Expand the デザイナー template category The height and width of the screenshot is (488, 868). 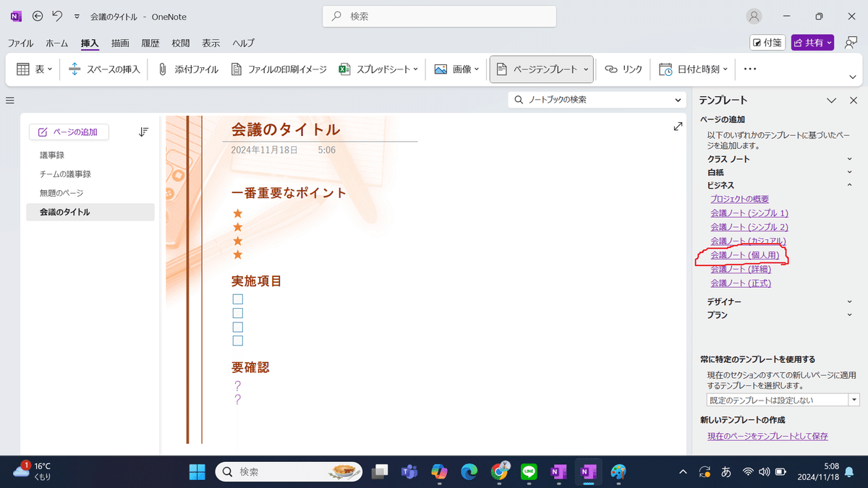click(x=849, y=301)
